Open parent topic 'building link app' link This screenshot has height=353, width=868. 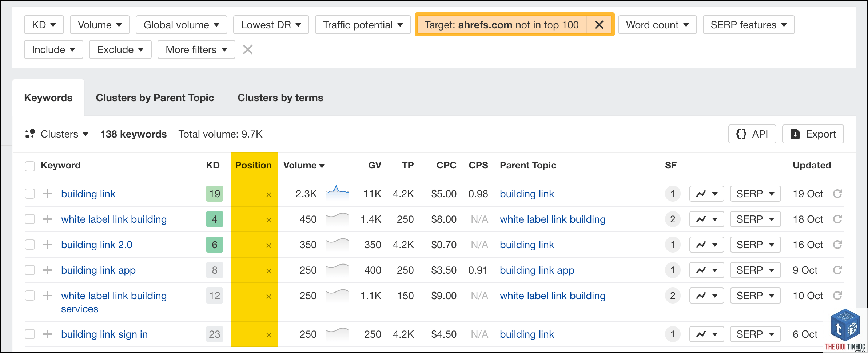tap(537, 270)
